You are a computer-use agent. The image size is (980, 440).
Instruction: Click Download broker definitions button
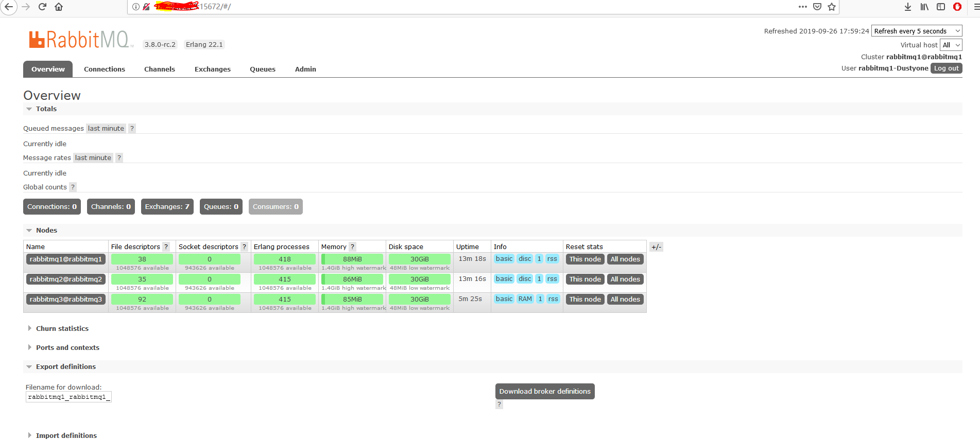point(545,392)
